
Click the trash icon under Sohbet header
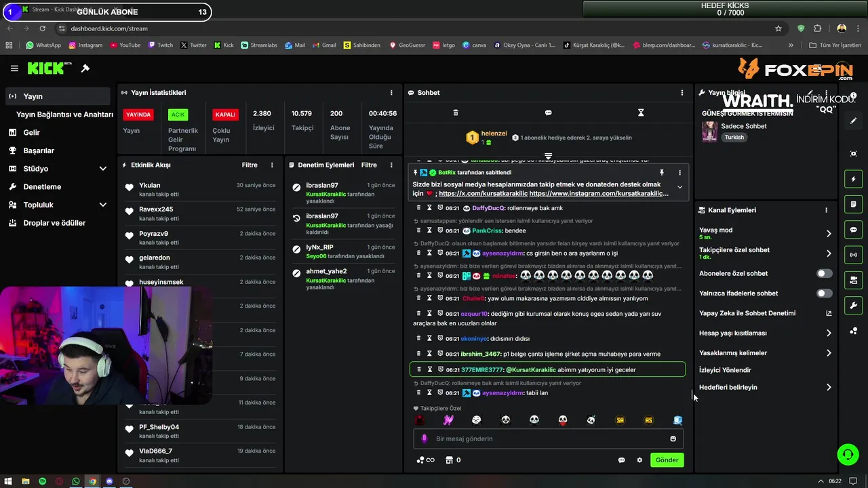click(x=456, y=113)
